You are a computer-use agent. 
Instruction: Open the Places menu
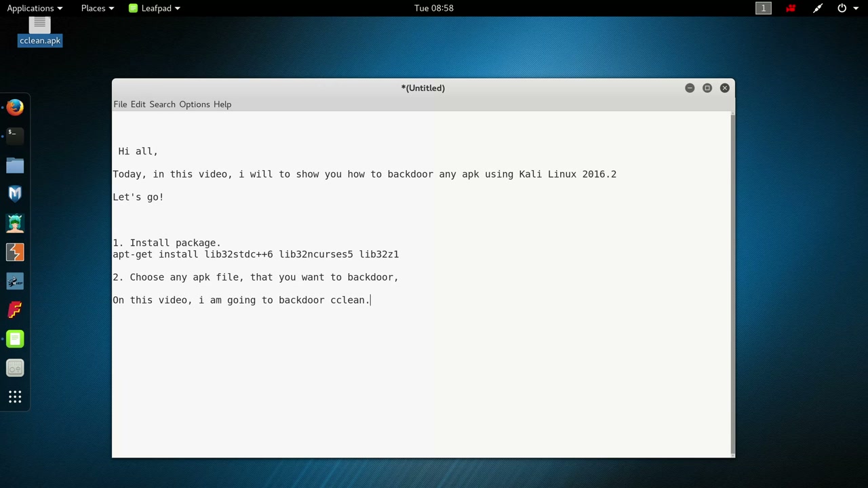click(98, 8)
